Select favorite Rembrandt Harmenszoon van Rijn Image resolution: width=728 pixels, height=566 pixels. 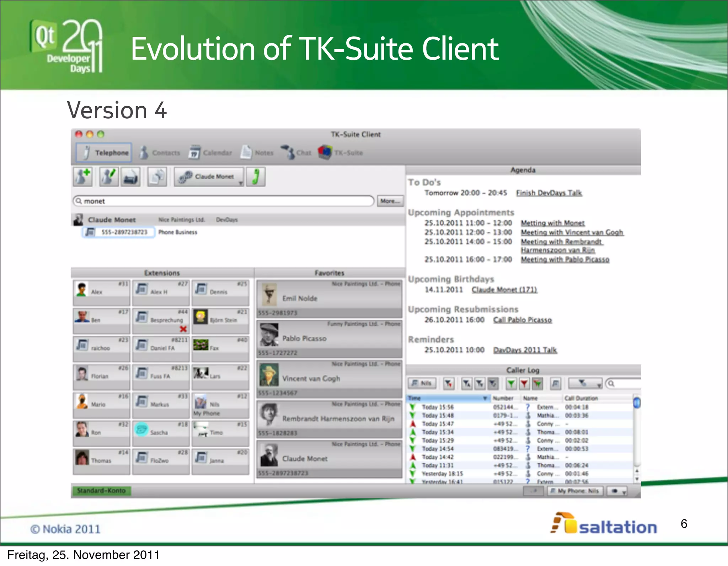pos(329,419)
